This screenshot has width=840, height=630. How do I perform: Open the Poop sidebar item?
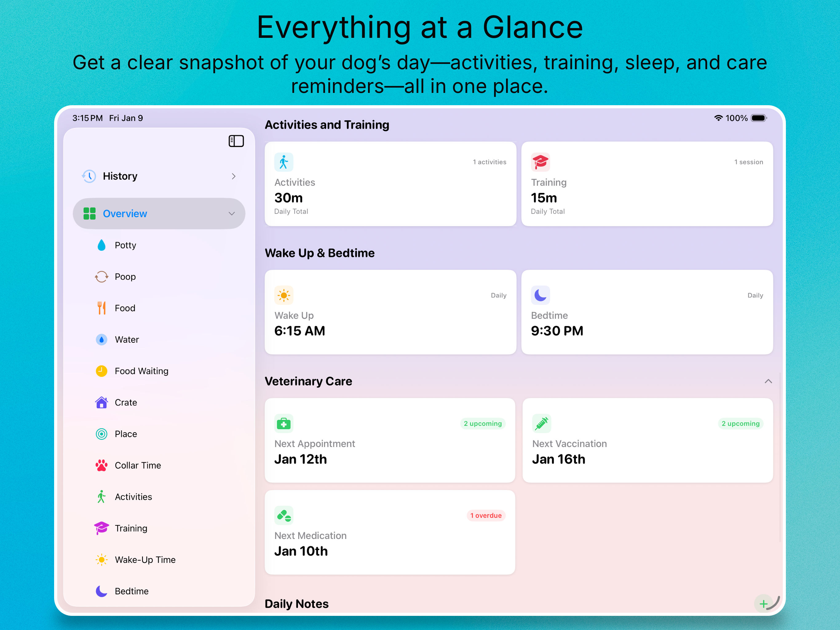tap(159, 277)
